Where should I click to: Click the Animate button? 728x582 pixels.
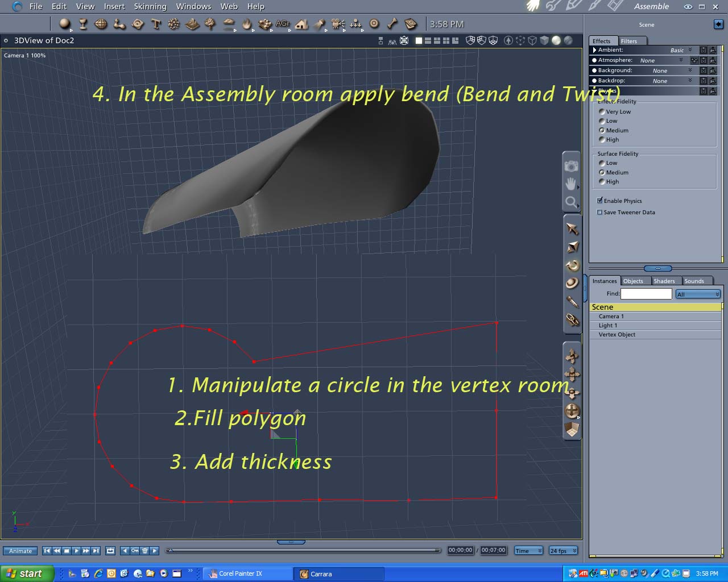tap(20, 551)
